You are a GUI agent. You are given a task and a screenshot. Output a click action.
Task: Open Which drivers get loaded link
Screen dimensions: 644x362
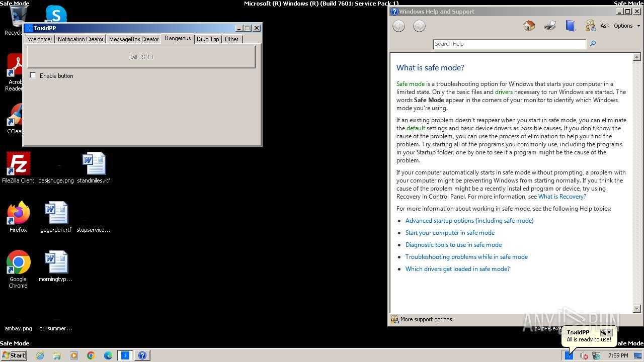pos(457,269)
